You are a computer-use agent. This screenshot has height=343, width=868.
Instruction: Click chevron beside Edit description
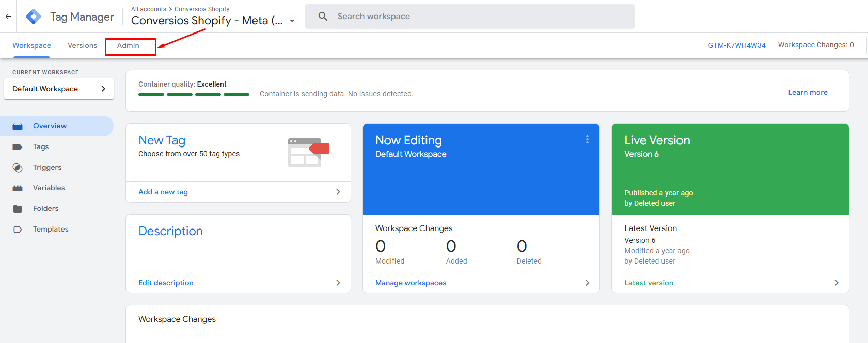(x=338, y=283)
